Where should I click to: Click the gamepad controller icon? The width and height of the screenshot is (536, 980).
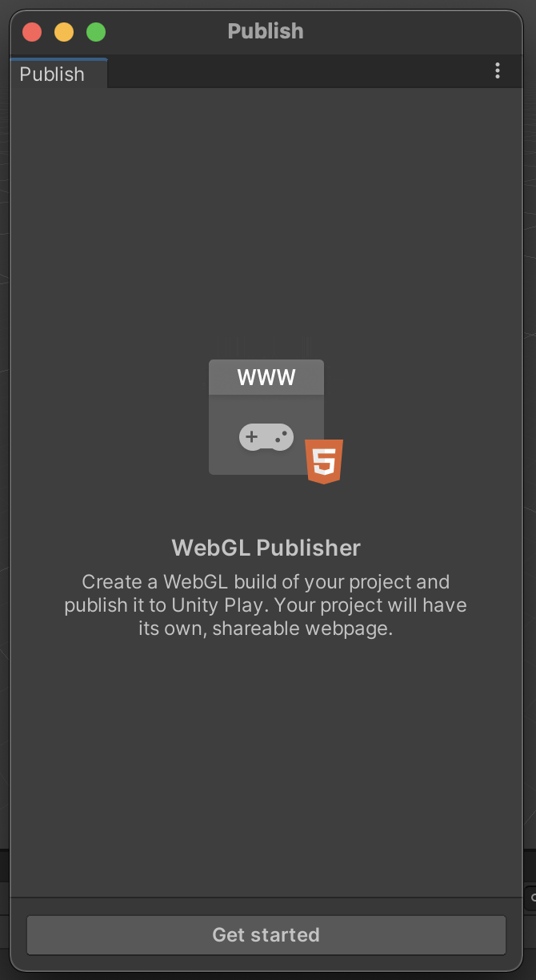click(x=266, y=437)
